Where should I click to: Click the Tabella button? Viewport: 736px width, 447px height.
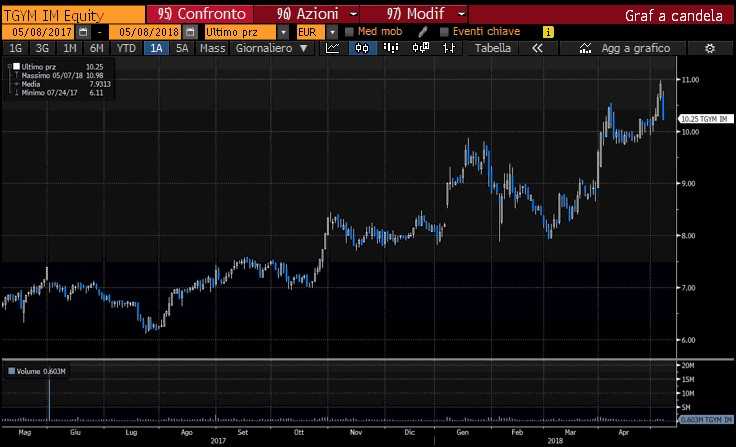click(492, 48)
